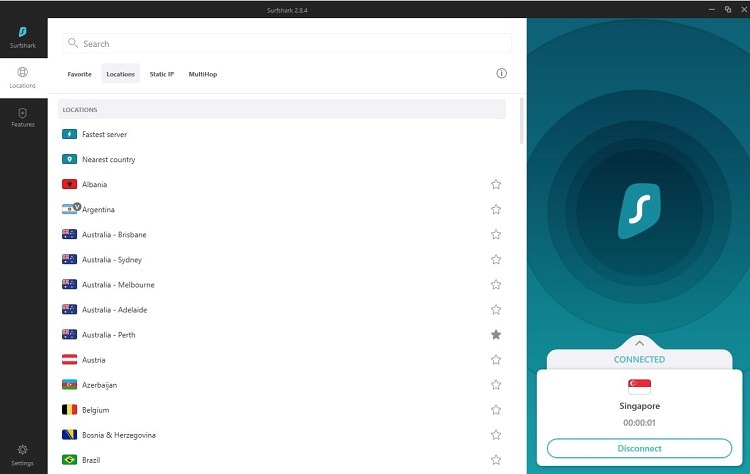This screenshot has width=750, height=474.
Task: Switch to the Static IP tab
Action: [162, 74]
